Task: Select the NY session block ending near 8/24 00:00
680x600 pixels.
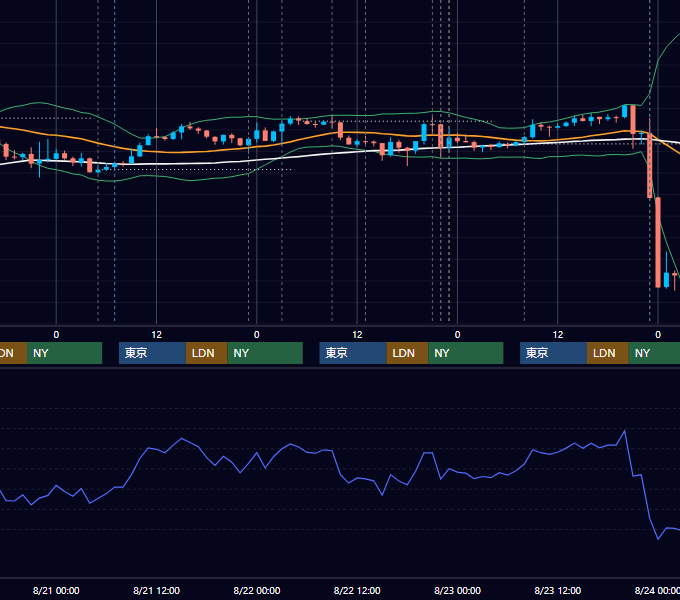Action: [654, 353]
